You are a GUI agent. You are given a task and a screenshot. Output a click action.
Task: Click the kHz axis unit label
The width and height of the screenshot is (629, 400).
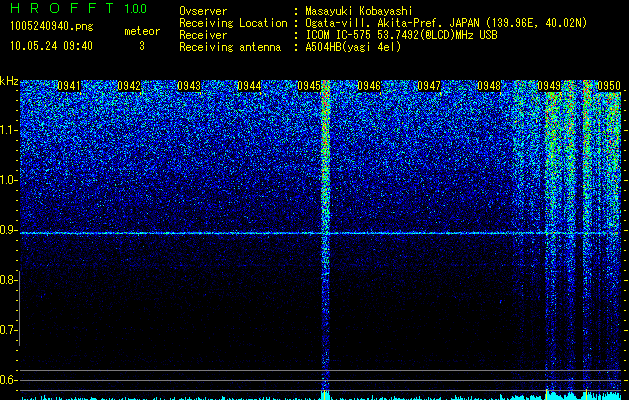pyautogui.click(x=9, y=81)
